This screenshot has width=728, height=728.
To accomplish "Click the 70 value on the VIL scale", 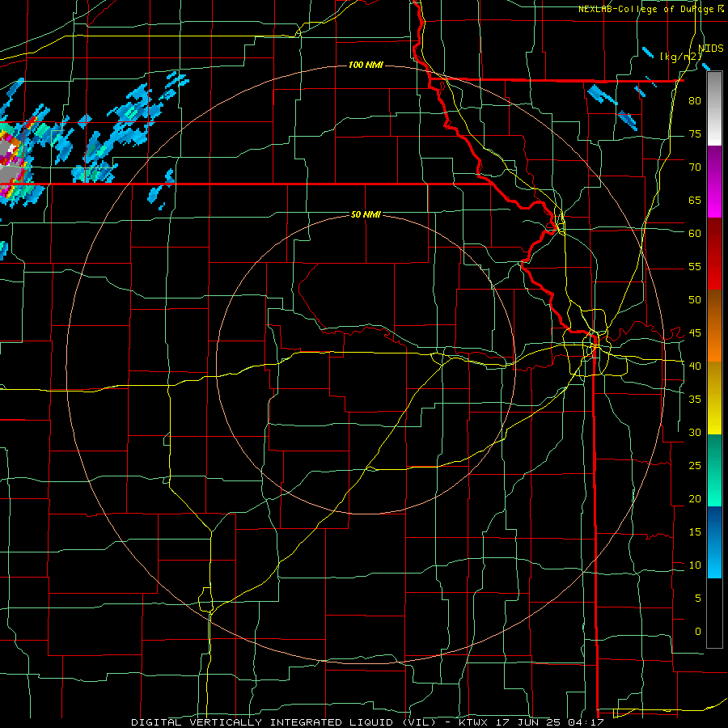I will 695,167.
